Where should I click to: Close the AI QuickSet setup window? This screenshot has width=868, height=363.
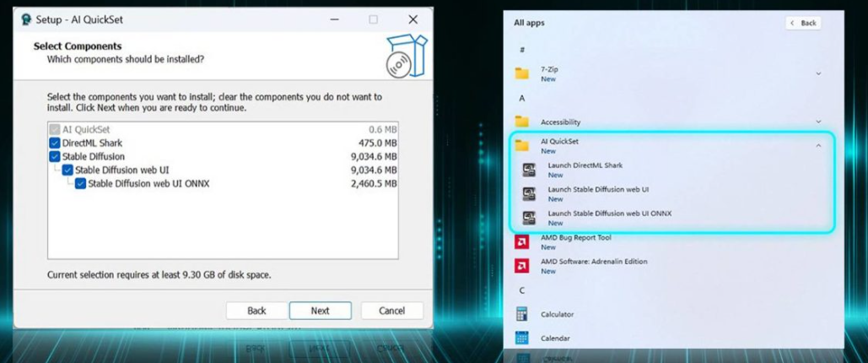413,19
